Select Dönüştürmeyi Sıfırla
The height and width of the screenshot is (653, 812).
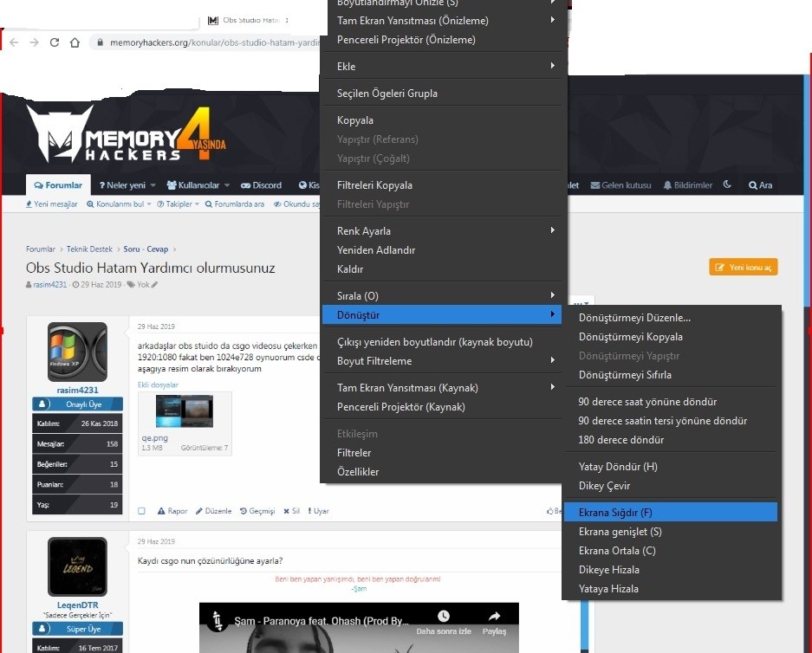tap(671, 375)
